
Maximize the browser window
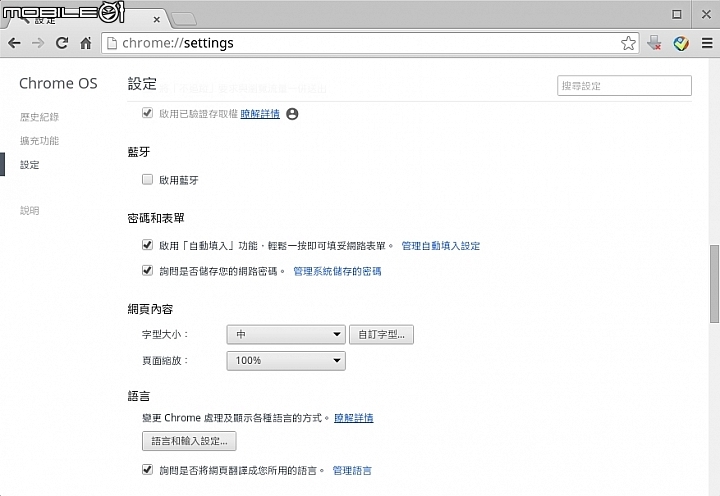676,14
